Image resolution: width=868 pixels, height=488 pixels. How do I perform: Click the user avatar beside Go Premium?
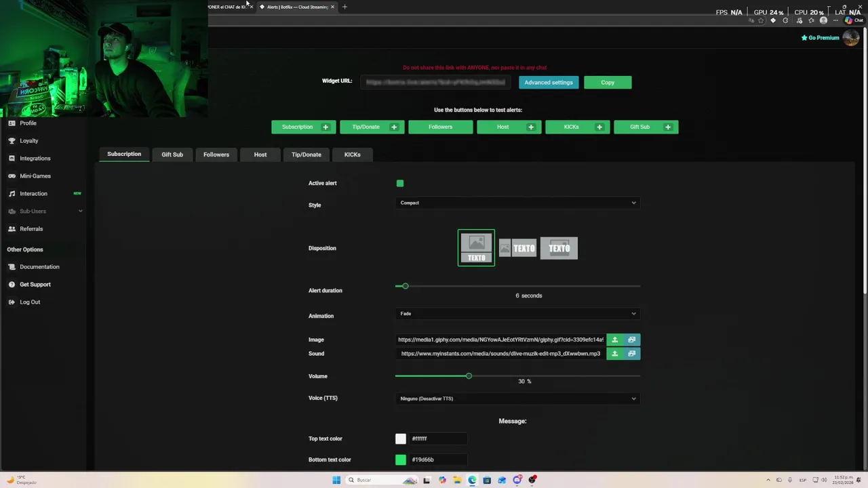pos(851,38)
